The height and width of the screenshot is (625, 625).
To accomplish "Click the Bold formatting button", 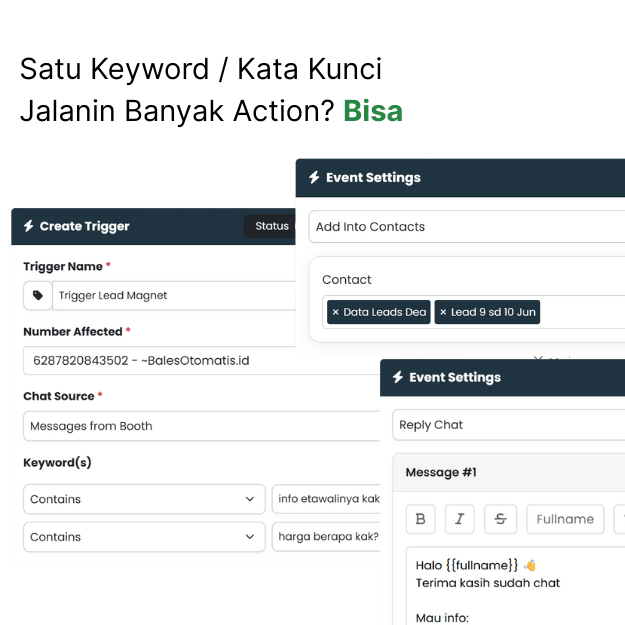I will pyautogui.click(x=420, y=519).
